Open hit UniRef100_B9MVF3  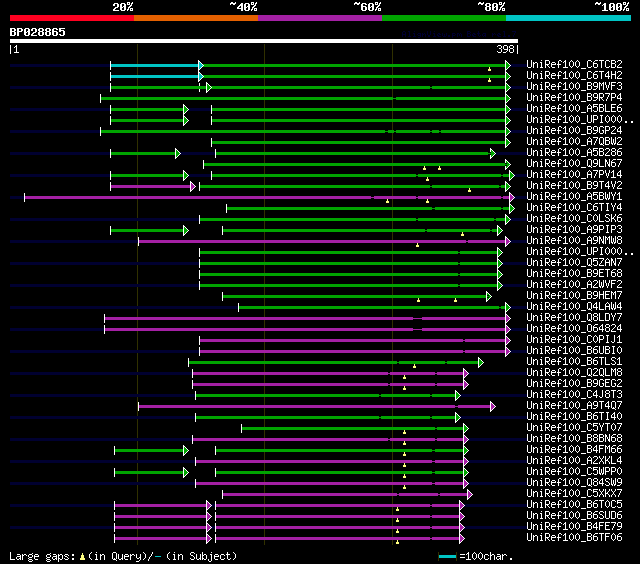(574, 87)
